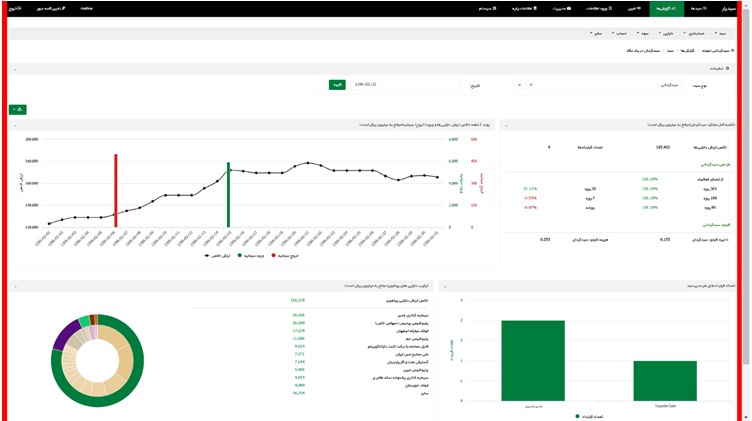Screen dimensions: 752x421
Task: Clear the نوع سبد selection with the x
Action: 530,85
